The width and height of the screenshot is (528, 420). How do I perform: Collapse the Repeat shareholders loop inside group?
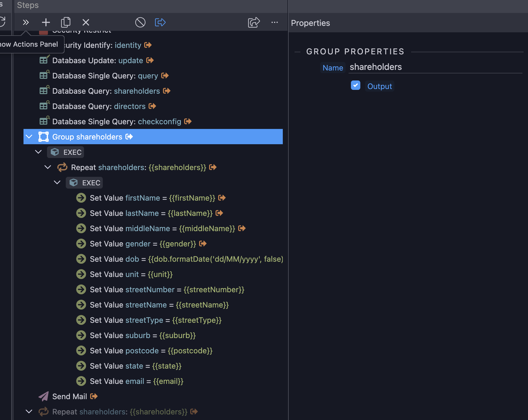point(48,167)
